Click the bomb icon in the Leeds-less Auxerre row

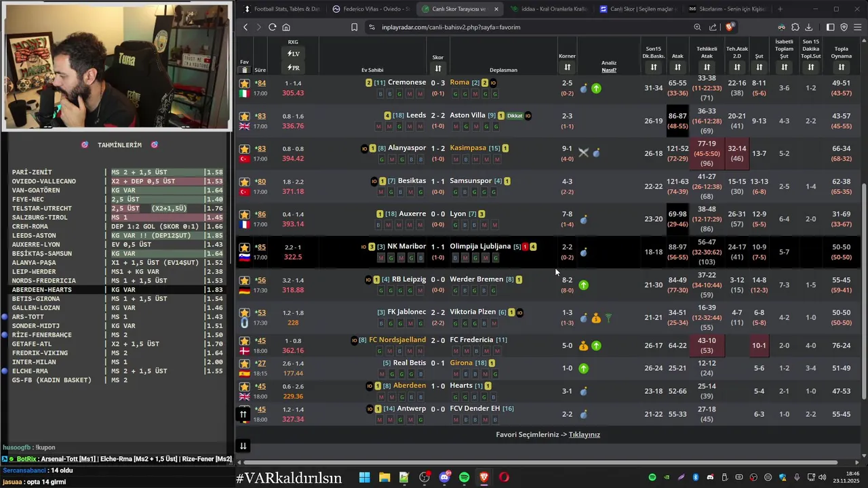(x=584, y=220)
